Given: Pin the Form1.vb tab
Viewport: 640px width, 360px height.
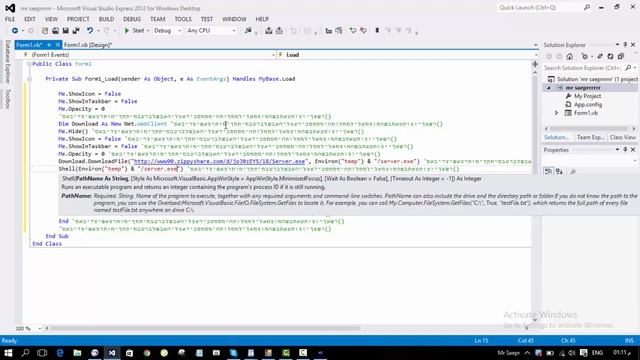Looking at the screenshot, I should pyautogui.click(x=49, y=44).
